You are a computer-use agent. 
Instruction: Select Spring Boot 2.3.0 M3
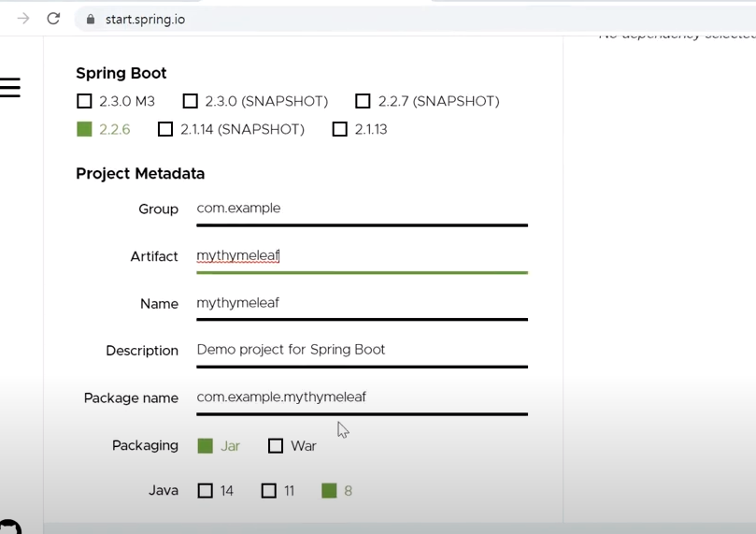point(116,101)
